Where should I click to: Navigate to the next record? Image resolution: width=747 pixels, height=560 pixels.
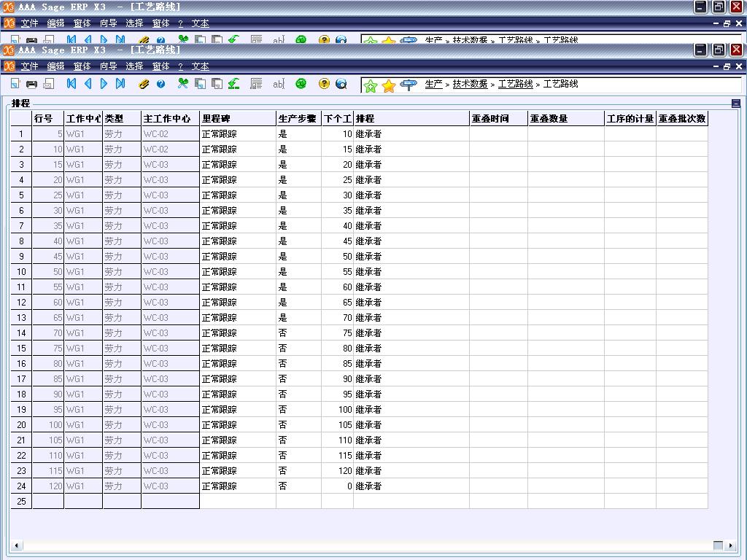(x=104, y=84)
